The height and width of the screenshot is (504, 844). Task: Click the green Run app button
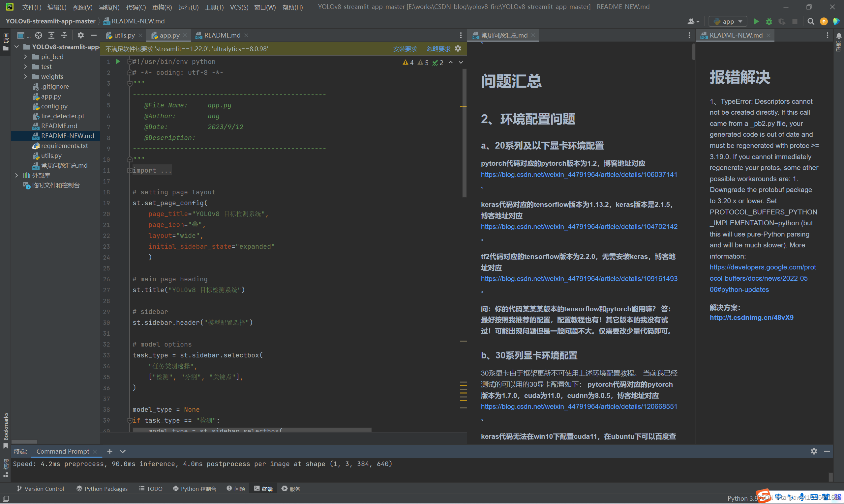point(756,21)
